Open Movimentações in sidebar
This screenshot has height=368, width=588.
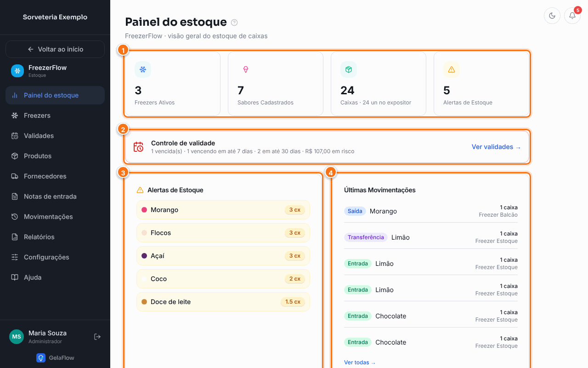[55, 217]
